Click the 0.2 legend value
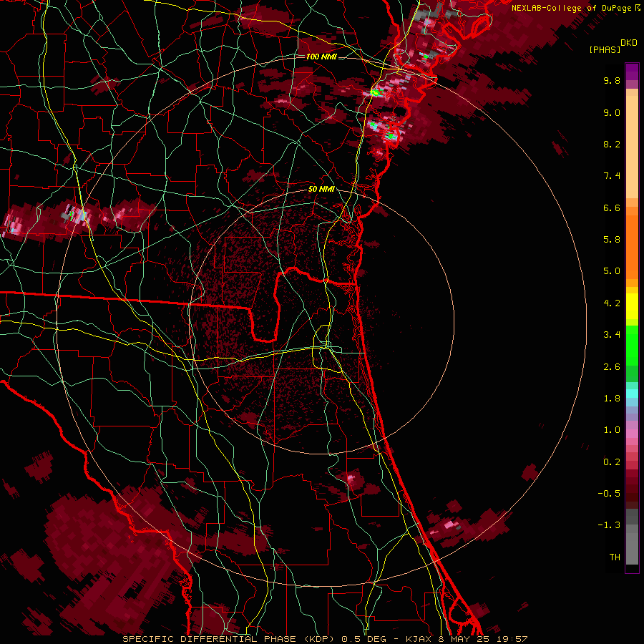Image resolution: width=644 pixels, height=644 pixels. (x=612, y=462)
